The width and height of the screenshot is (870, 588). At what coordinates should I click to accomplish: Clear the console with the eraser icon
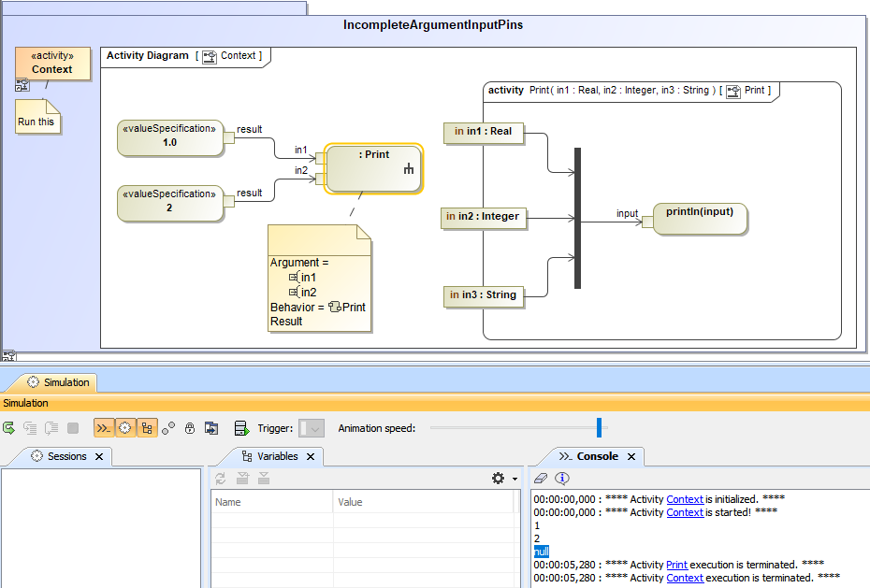(540, 478)
